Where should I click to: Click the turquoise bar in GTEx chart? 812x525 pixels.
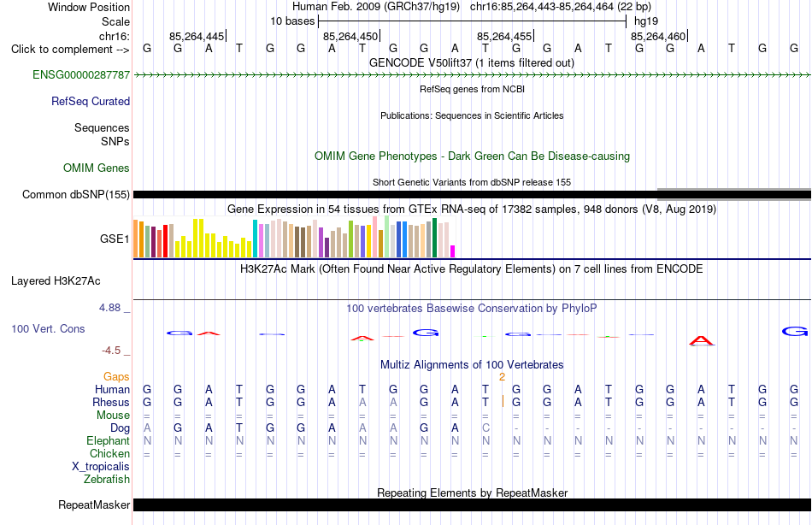pyautogui.click(x=255, y=239)
